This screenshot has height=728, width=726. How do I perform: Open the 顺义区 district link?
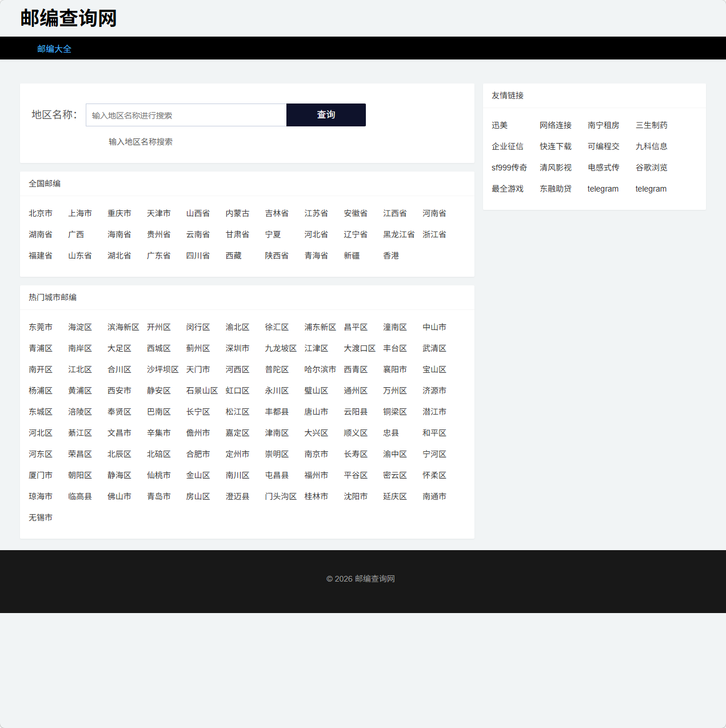click(356, 433)
